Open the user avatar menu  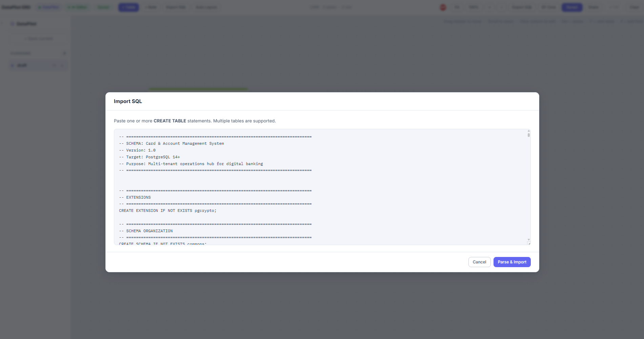pyautogui.click(x=443, y=7)
